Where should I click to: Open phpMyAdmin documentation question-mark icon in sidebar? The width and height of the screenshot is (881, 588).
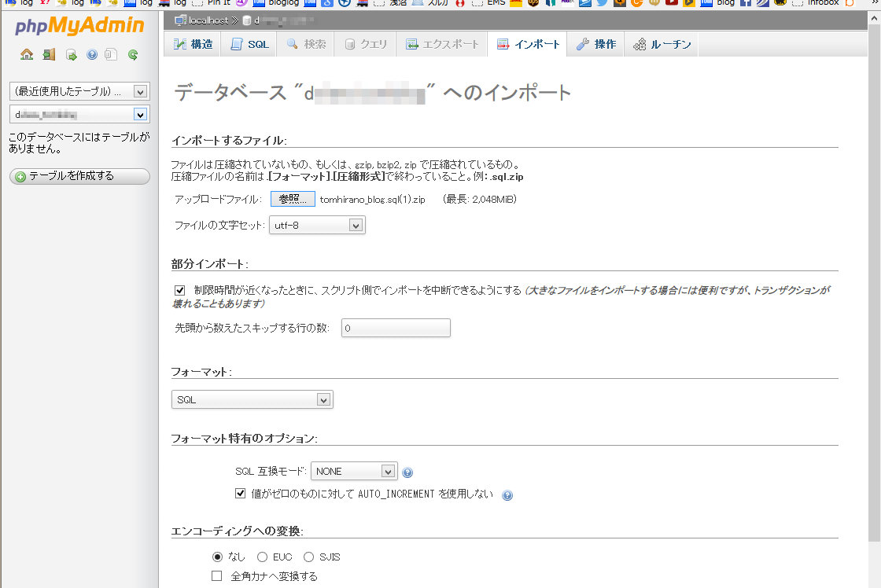[x=91, y=55]
